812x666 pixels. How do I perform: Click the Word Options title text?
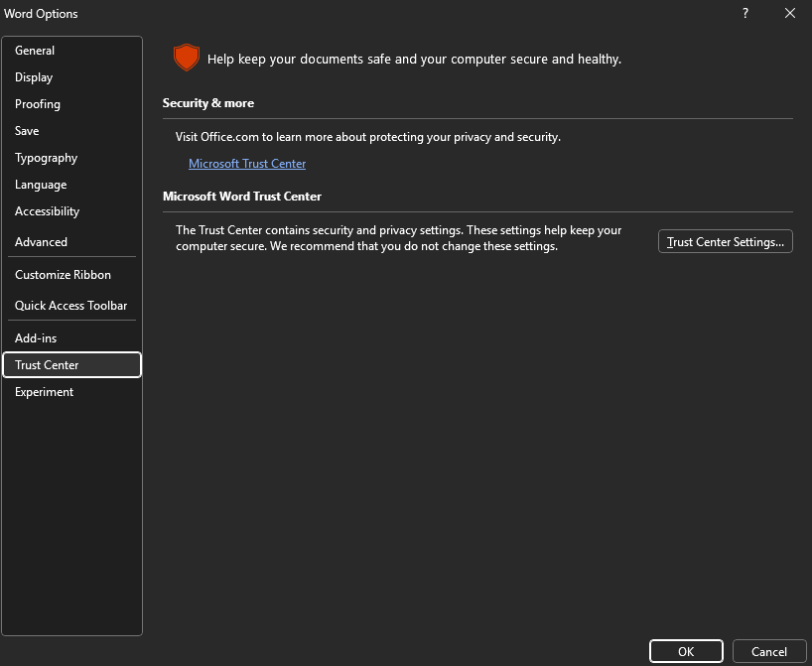click(41, 14)
